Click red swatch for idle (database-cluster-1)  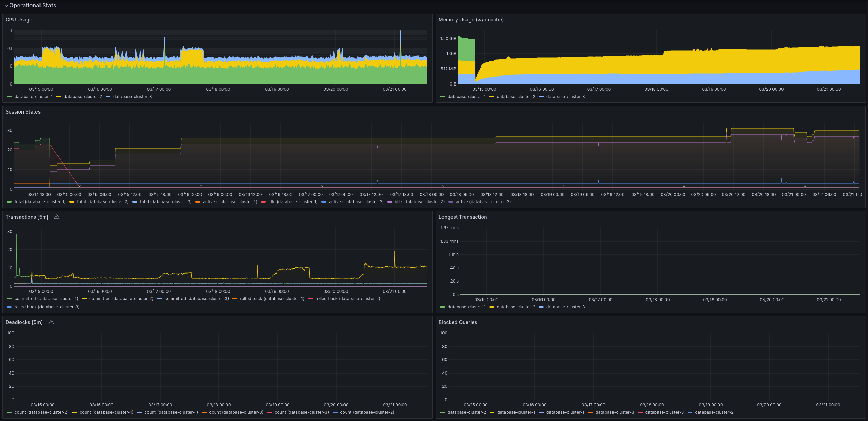click(x=263, y=202)
